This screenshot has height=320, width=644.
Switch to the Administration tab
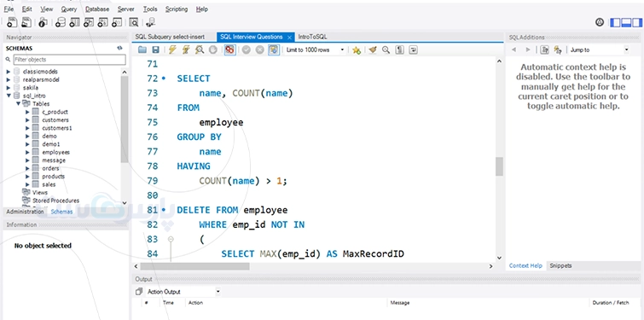[x=25, y=212]
